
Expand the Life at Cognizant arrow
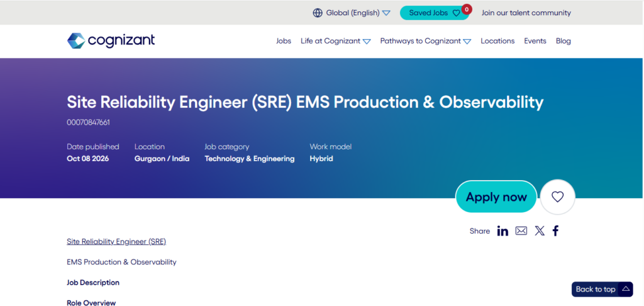(x=367, y=41)
